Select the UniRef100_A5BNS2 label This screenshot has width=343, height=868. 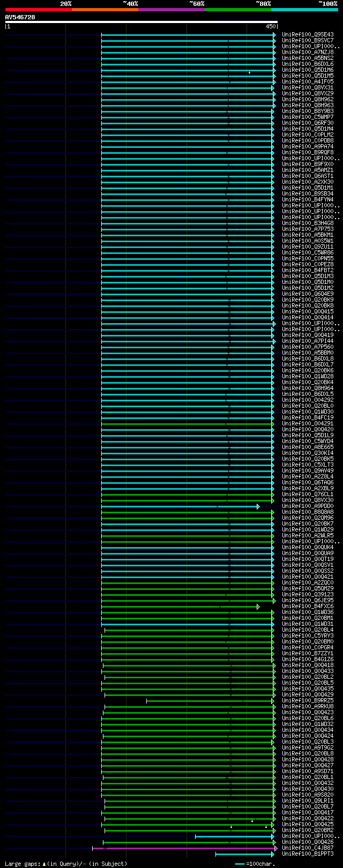[308, 58]
